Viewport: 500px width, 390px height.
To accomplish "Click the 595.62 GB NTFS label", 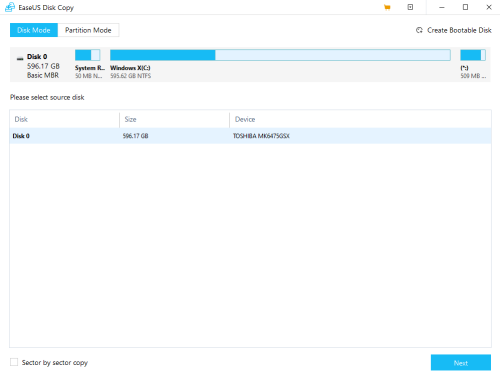I will click(131, 76).
